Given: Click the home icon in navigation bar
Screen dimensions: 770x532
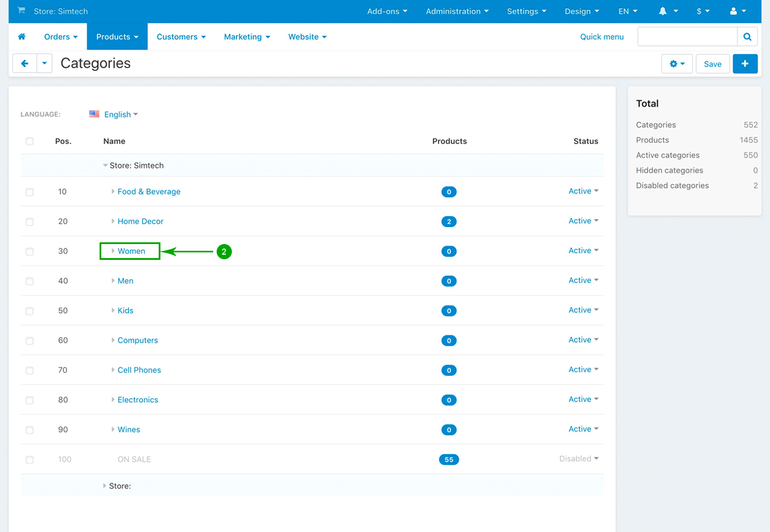Looking at the screenshot, I should (22, 37).
